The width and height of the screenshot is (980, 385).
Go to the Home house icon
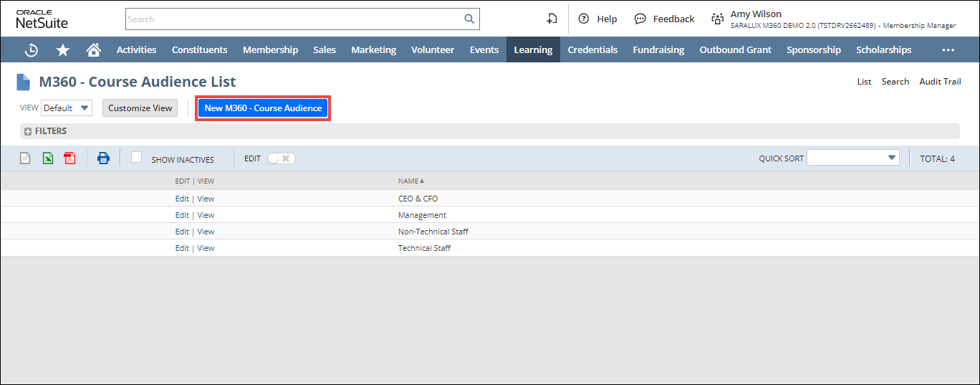point(93,50)
